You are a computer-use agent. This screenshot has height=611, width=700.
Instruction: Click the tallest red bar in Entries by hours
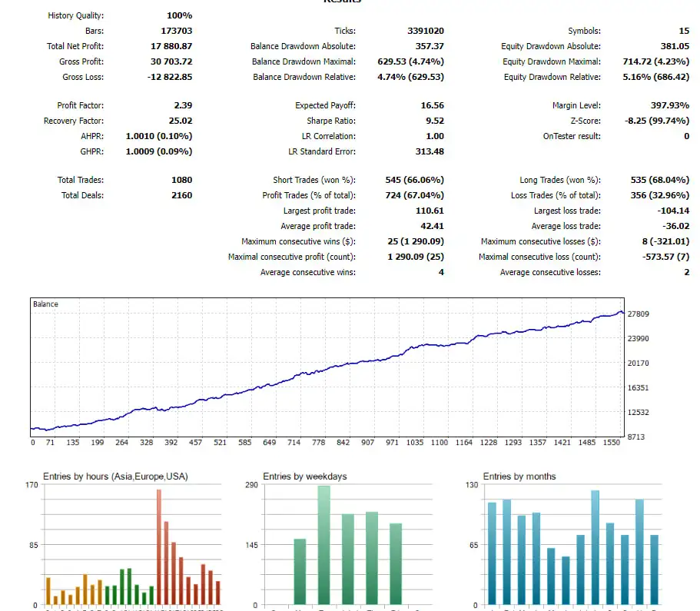[159, 546]
